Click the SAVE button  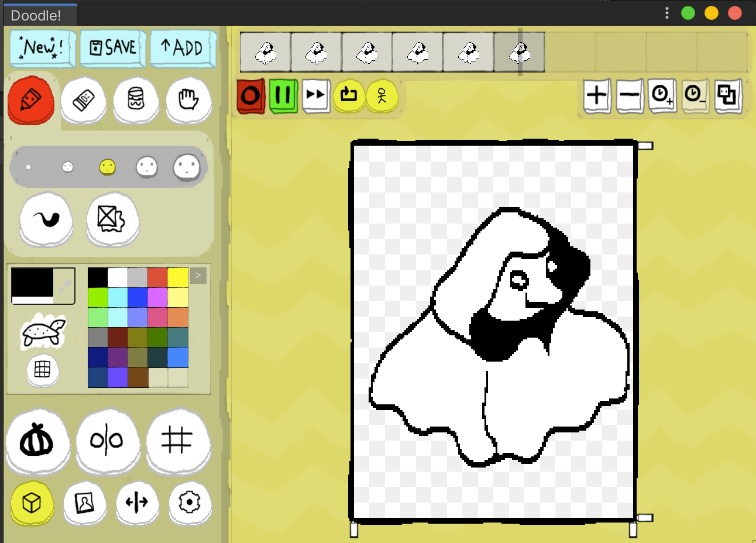113,48
